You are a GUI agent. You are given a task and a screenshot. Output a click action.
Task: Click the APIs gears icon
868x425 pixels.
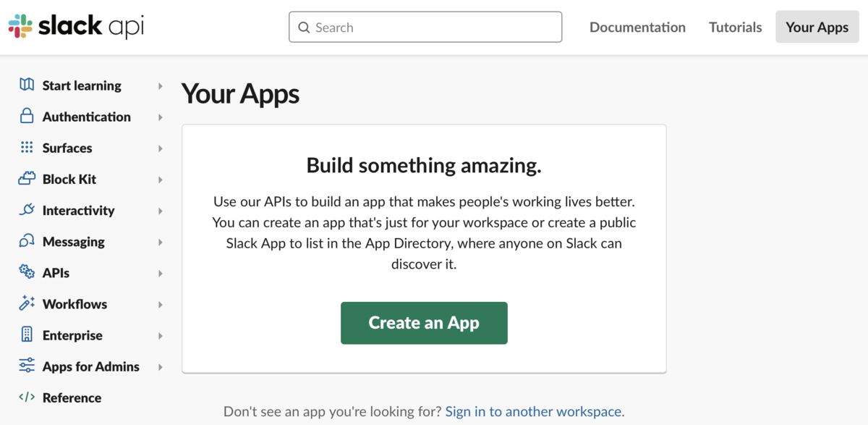click(x=27, y=272)
